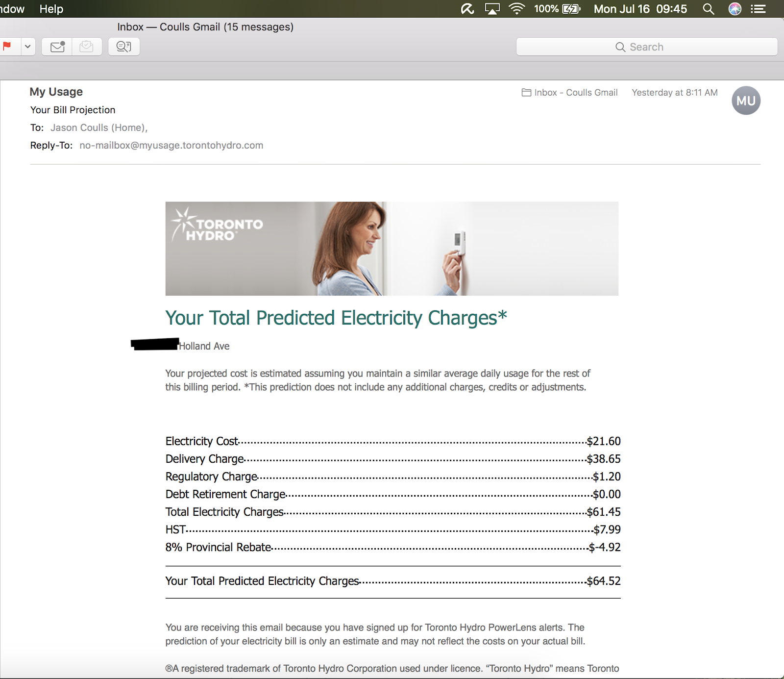This screenshot has width=784, height=679.
Task: Click the recipient Jason Coulls (Home)
Action: click(98, 127)
